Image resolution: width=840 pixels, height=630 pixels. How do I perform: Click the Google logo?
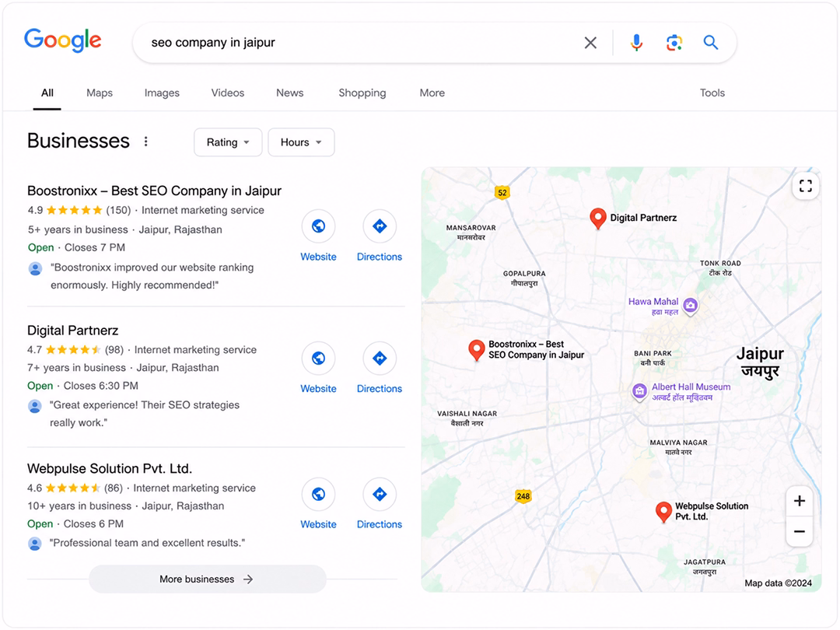pos(63,40)
